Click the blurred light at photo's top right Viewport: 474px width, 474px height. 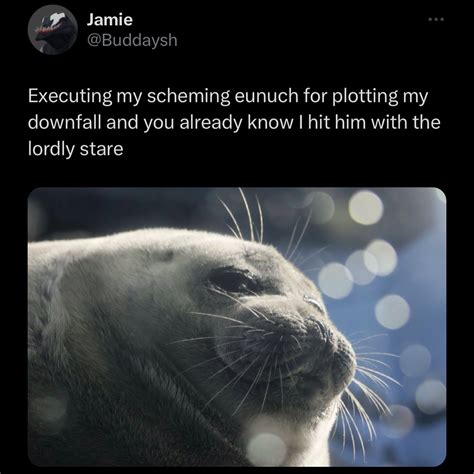point(366,207)
